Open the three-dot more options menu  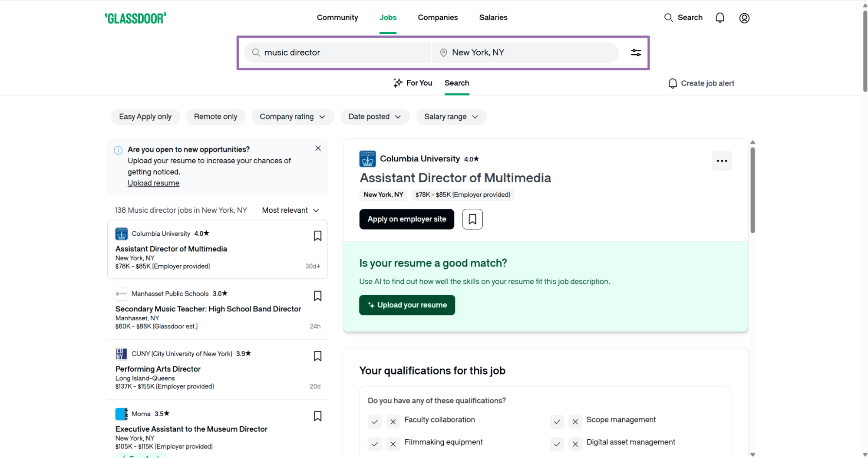[x=722, y=161]
